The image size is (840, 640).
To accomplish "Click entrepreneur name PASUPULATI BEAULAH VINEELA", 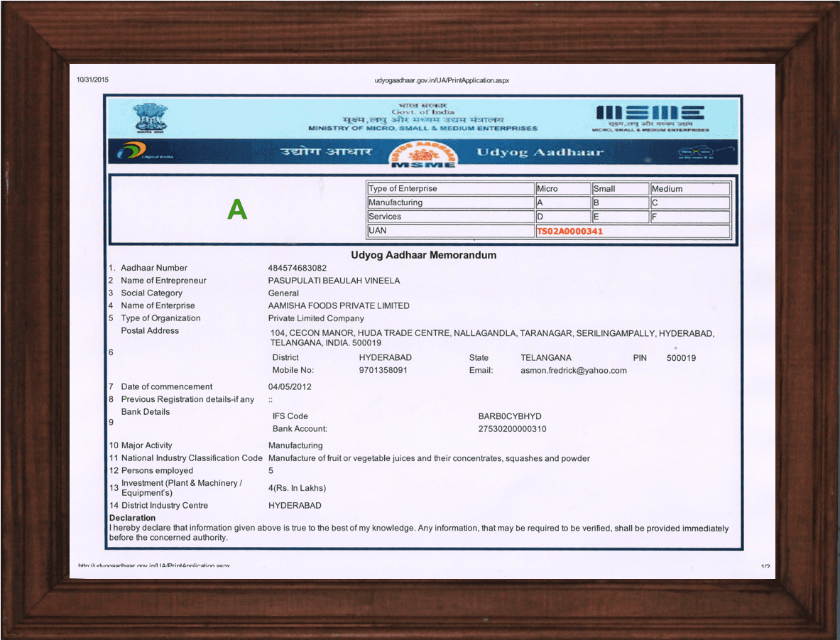I will [x=334, y=281].
